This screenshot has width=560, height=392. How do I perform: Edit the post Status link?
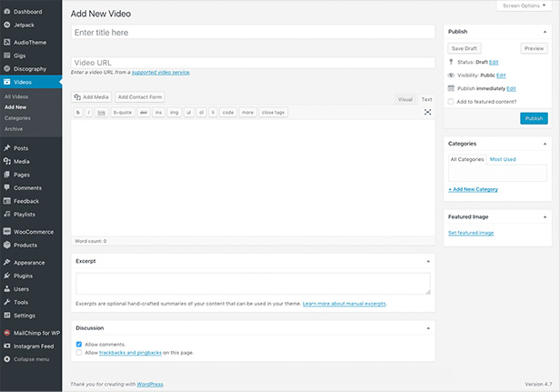tap(494, 62)
